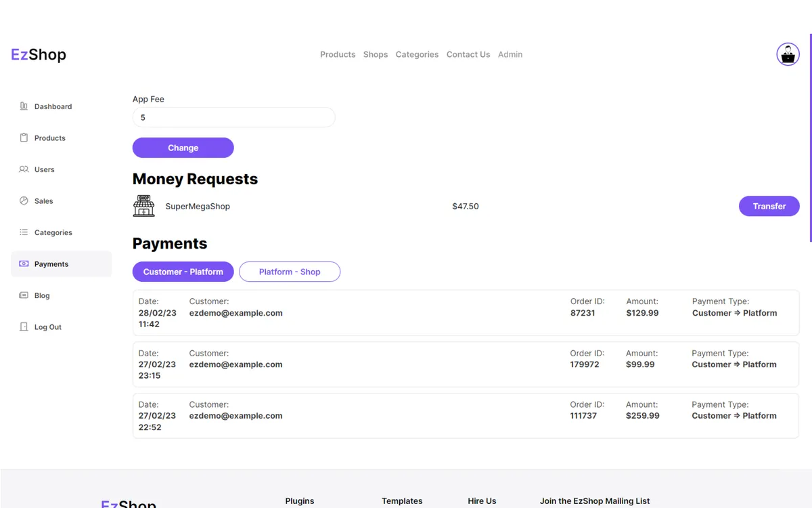Focus the App Fee input field

[x=234, y=117]
